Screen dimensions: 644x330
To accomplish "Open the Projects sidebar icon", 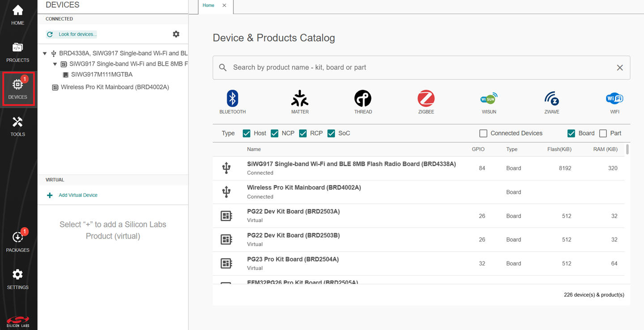I will click(x=17, y=52).
